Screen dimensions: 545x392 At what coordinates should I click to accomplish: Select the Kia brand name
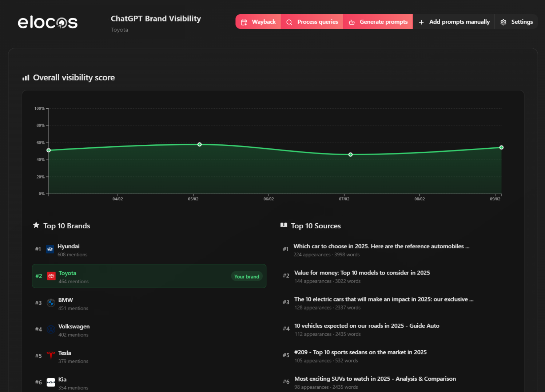pyautogui.click(x=62, y=380)
